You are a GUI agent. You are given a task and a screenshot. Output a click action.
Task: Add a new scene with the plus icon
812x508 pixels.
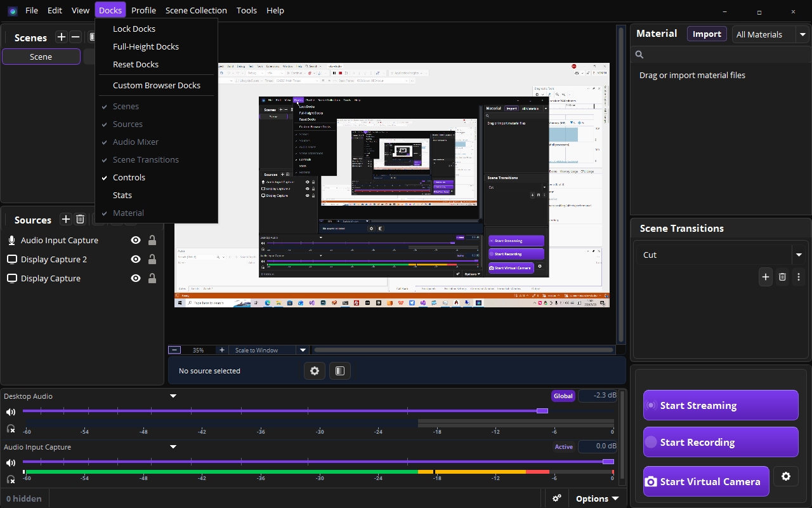(x=62, y=37)
